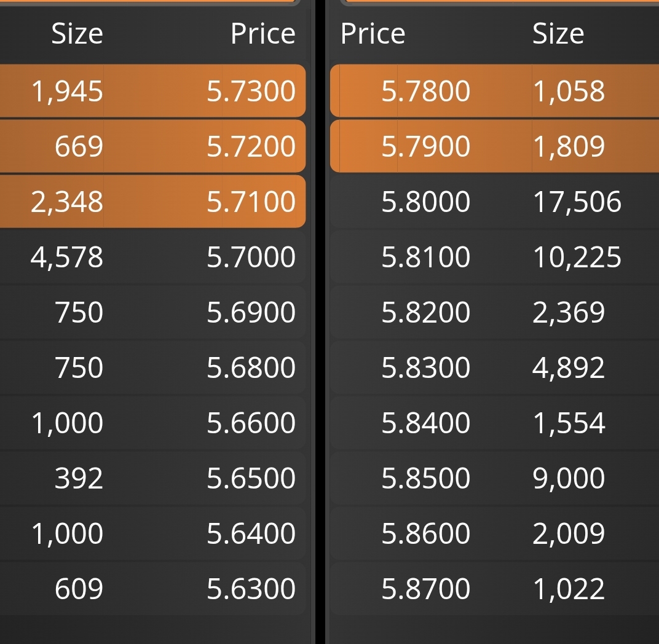
Task: Click ask price 5.8700
Action: pyautogui.click(x=426, y=589)
